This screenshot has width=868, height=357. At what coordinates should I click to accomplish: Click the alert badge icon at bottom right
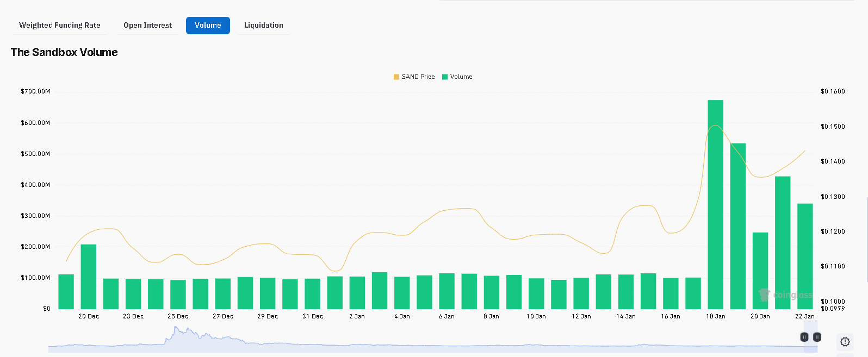tap(845, 342)
